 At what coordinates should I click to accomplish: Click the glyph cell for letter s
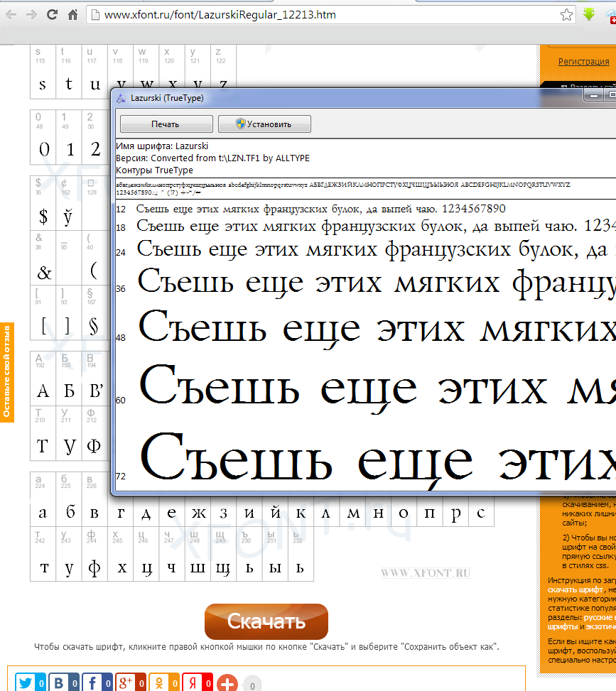click(43, 72)
